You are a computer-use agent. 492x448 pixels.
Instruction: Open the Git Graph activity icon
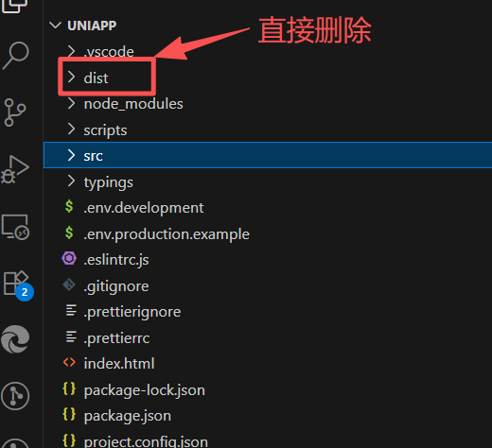tap(15, 396)
